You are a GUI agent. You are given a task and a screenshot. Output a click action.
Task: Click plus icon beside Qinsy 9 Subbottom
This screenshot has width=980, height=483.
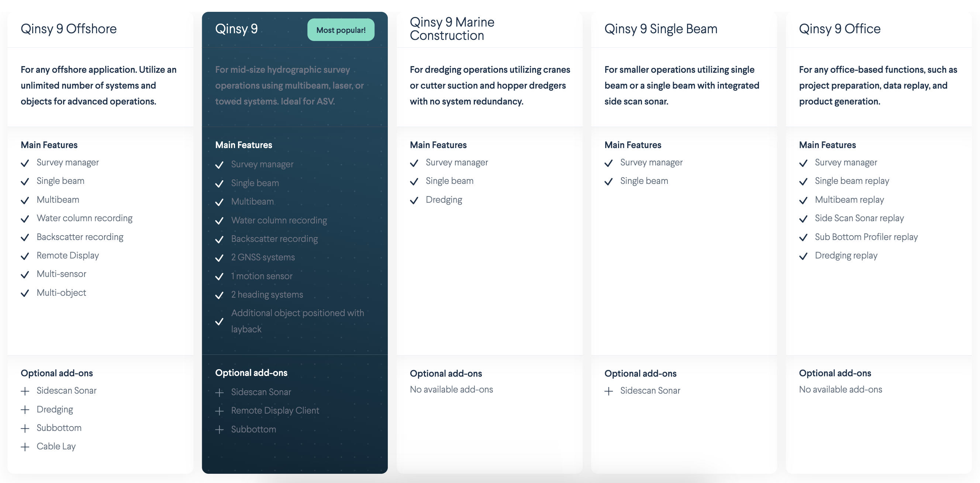(220, 430)
